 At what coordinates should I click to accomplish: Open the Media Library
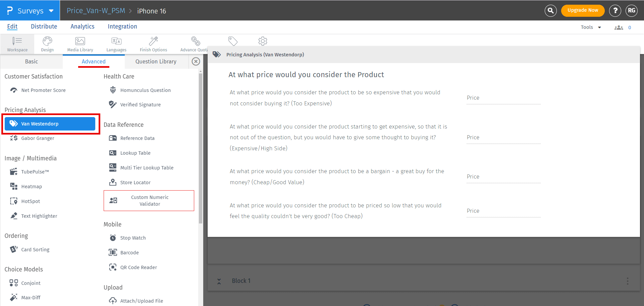point(80,44)
